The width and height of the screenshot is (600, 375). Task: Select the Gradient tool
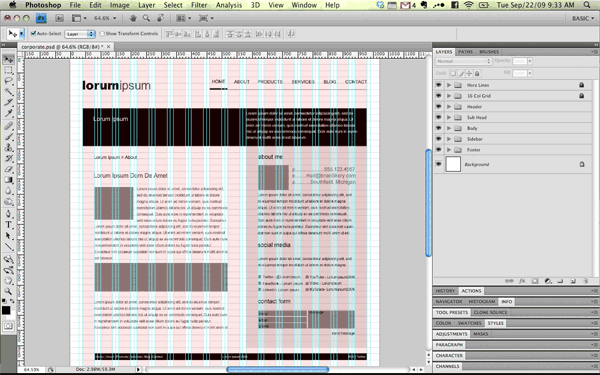point(8,180)
